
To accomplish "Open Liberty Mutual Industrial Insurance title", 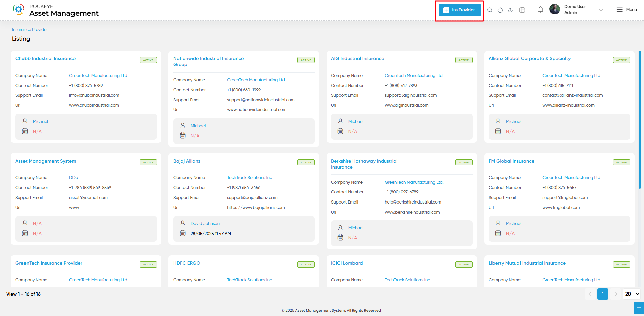I will pyautogui.click(x=527, y=263).
